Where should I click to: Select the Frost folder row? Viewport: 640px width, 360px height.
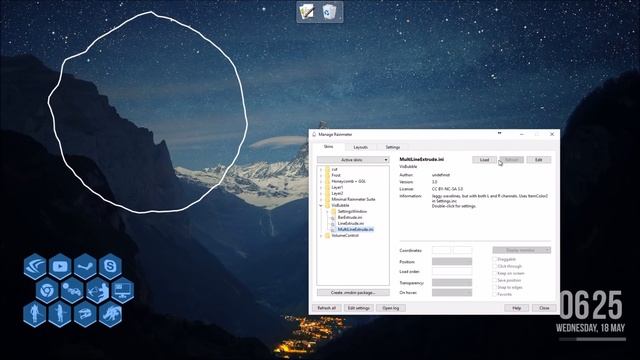[x=336, y=175]
